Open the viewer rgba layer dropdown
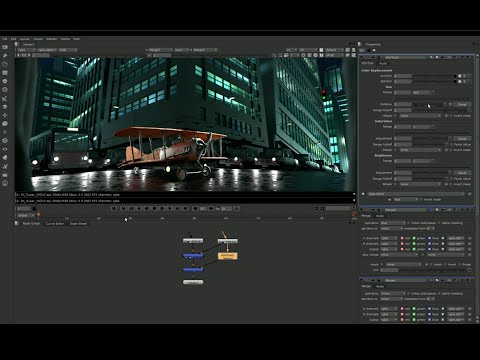Viewport: 480px width, 360px height. coord(26,50)
